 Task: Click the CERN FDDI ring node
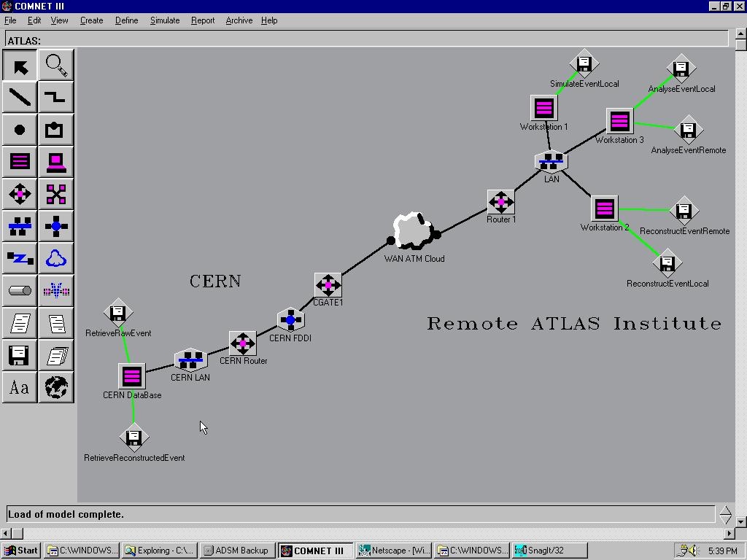[x=290, y=320]
